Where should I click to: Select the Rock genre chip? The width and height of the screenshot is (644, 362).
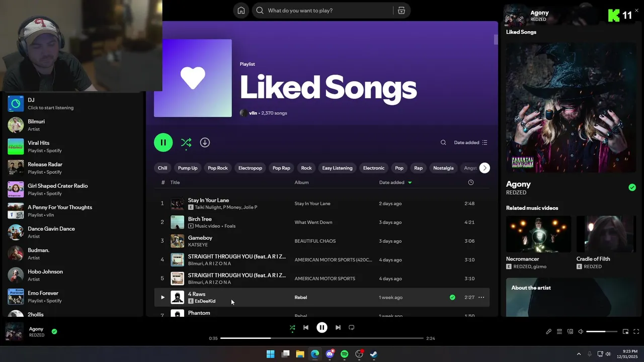pyautogui.click(x=306, y=168)
